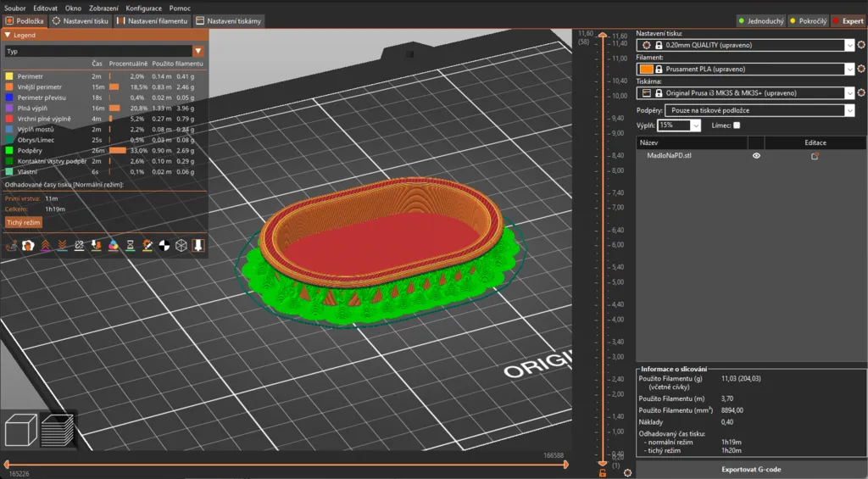Click the vertical slider lock icon
Viewport: 868px width, 479px height.
[602, 472]
